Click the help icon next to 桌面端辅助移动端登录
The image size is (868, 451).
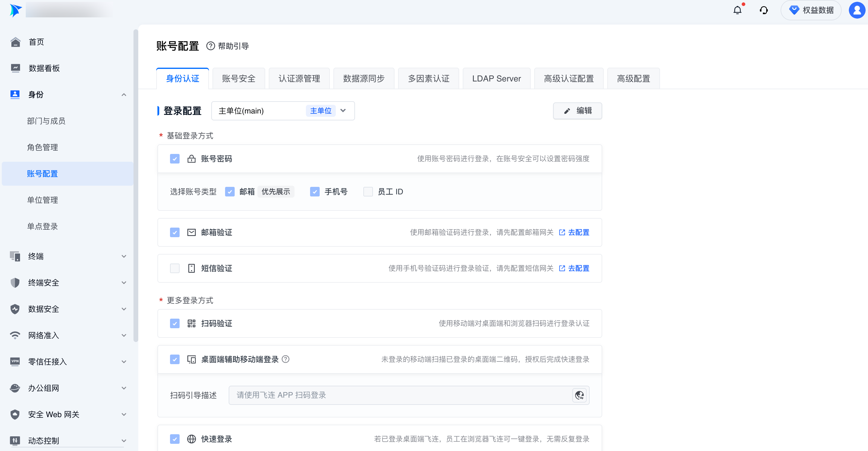pyautogui.click(x=286, y=359)
